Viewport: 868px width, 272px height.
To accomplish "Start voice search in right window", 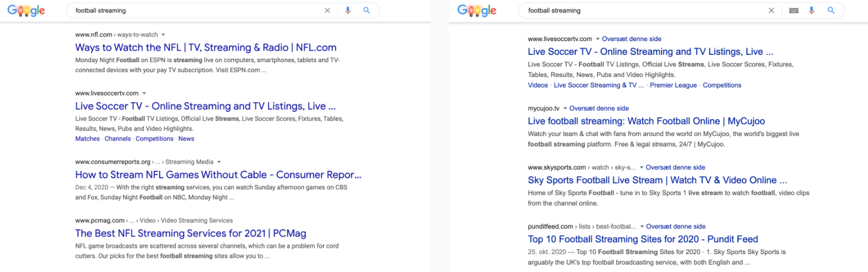I will 811,11.
